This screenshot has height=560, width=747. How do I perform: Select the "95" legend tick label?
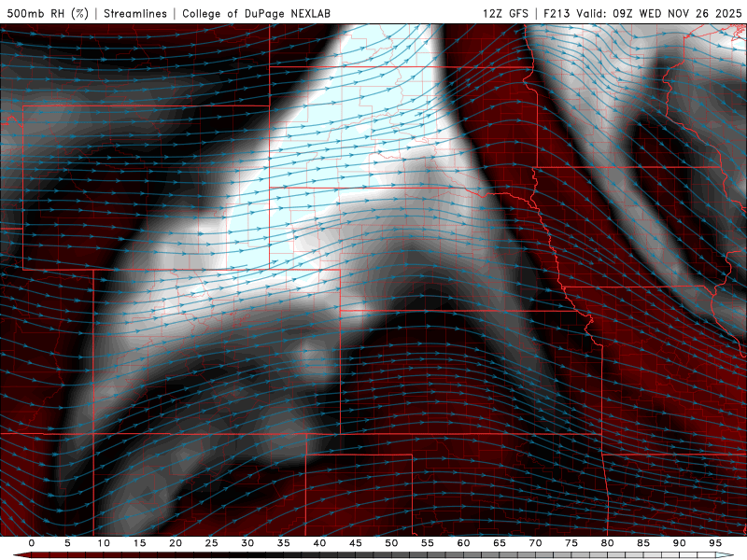coord(715,543)
